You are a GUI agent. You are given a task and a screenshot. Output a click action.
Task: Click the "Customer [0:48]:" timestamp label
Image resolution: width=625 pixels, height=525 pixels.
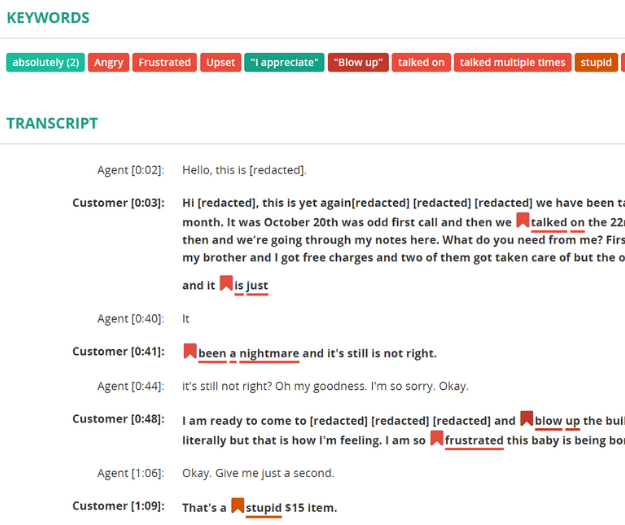point(118,419)
